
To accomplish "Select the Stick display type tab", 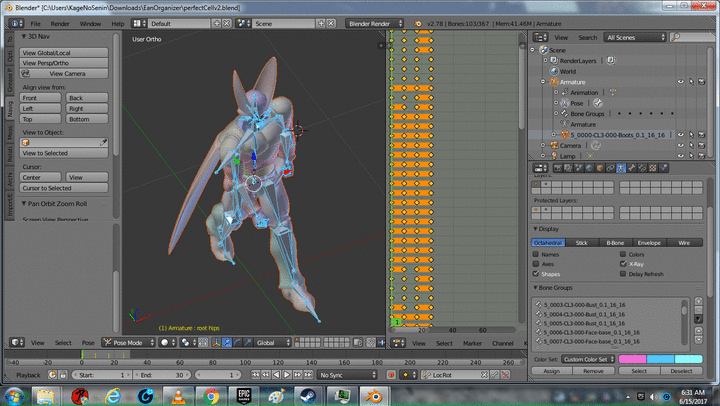I will (x=582, y=242).
